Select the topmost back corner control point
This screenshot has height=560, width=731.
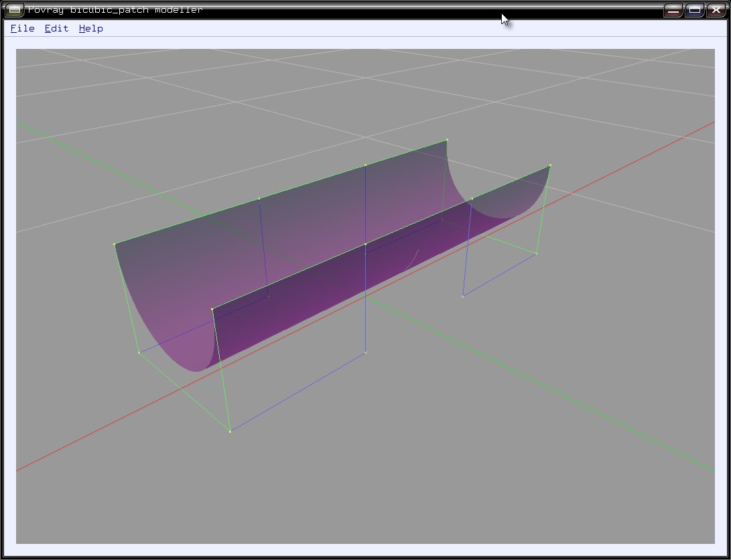coord(447,140)
